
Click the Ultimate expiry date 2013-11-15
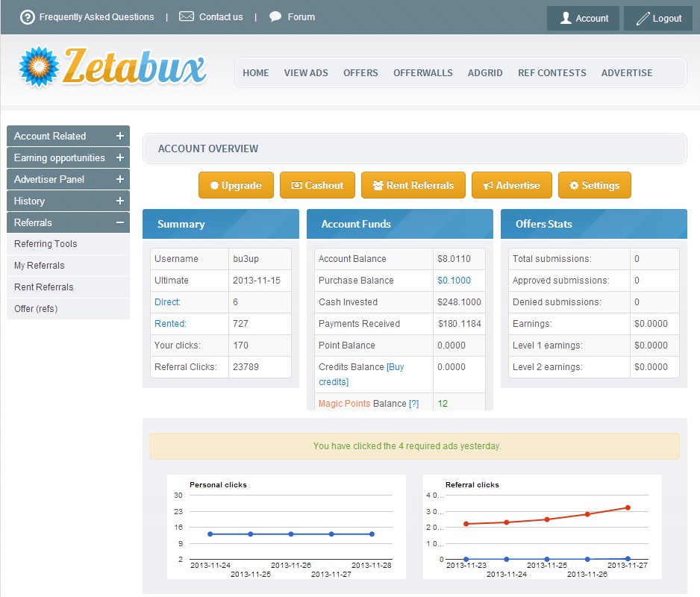coord(257,281)
